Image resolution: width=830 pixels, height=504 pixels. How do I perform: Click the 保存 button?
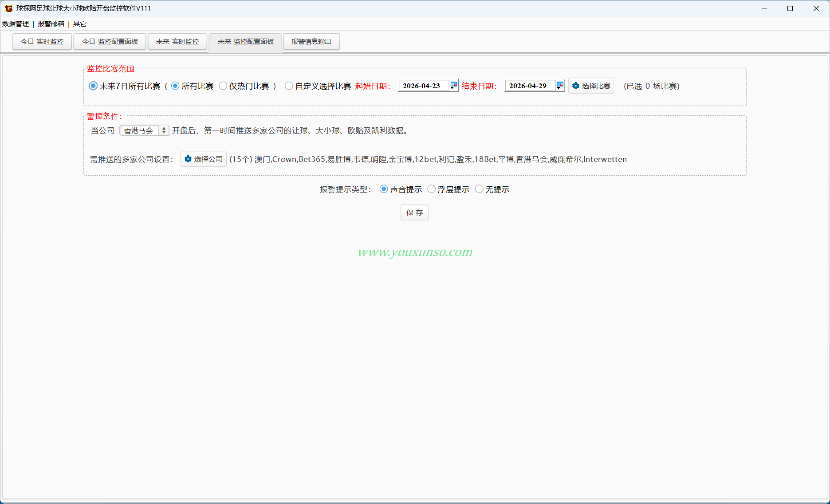(415, 213)
